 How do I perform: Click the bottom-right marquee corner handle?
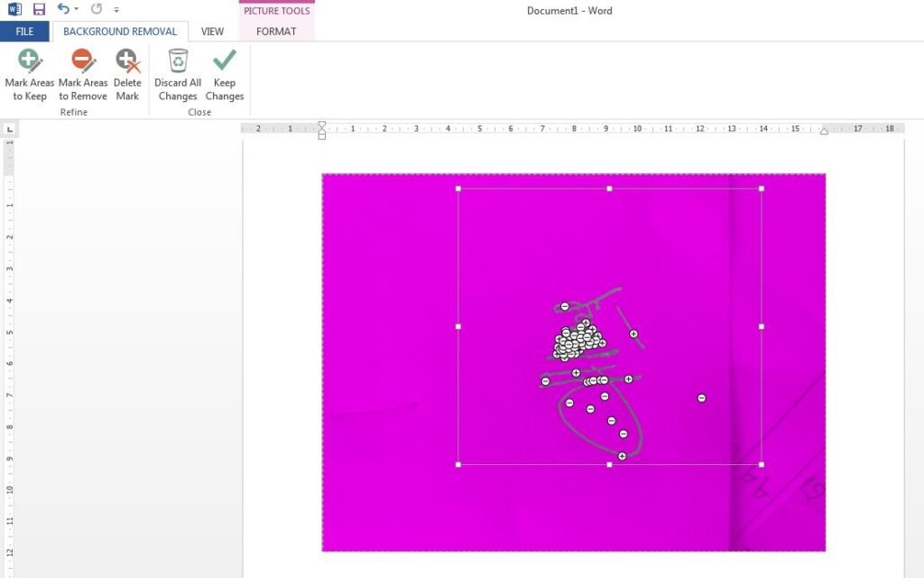click(x=762, y=465)
